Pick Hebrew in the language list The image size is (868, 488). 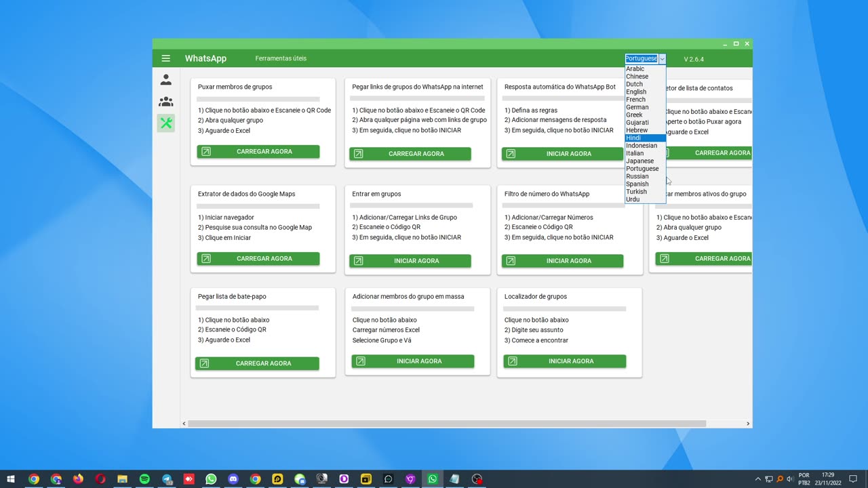click(645, 130)
